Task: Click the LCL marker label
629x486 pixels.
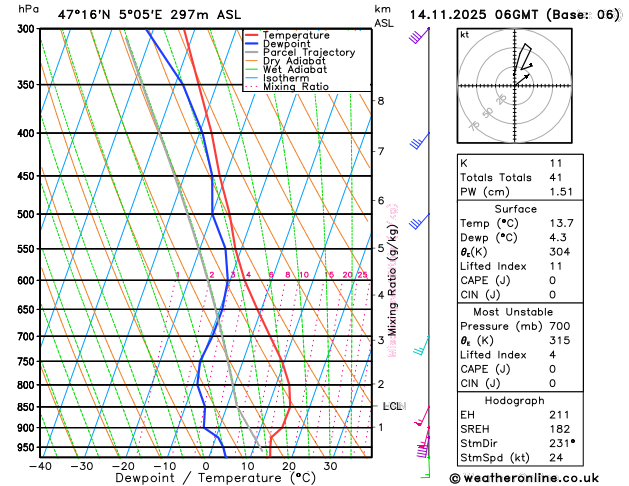Action: [x=394, y=406]
